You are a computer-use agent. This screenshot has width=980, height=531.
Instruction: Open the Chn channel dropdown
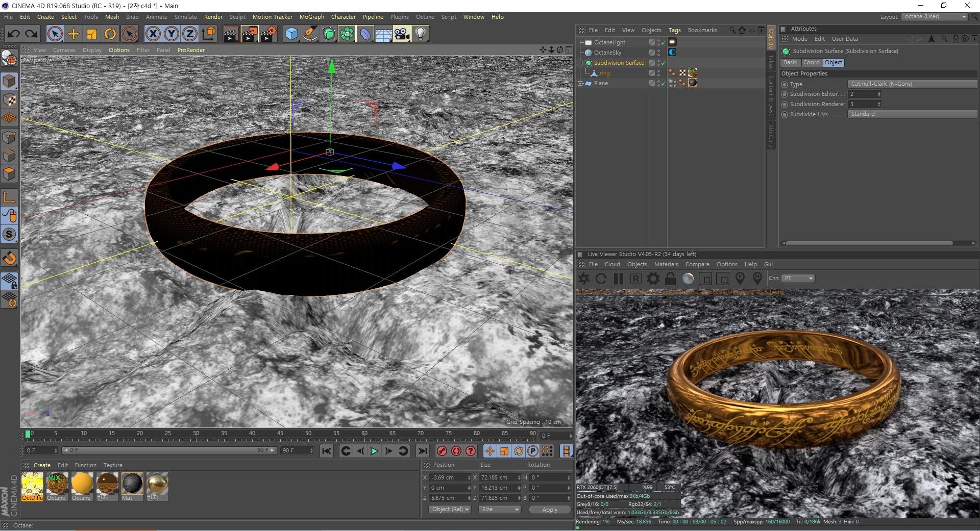point(799,278)
